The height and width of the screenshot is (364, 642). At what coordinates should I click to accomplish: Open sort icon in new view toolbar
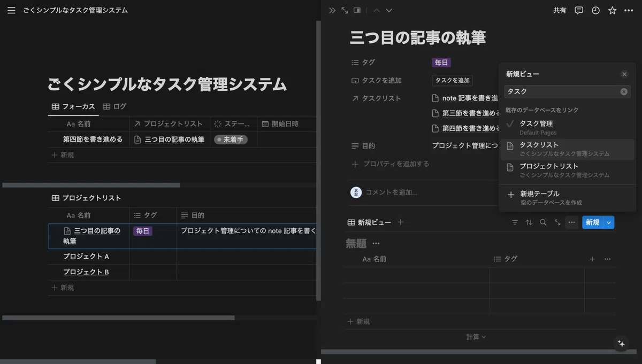529,222
